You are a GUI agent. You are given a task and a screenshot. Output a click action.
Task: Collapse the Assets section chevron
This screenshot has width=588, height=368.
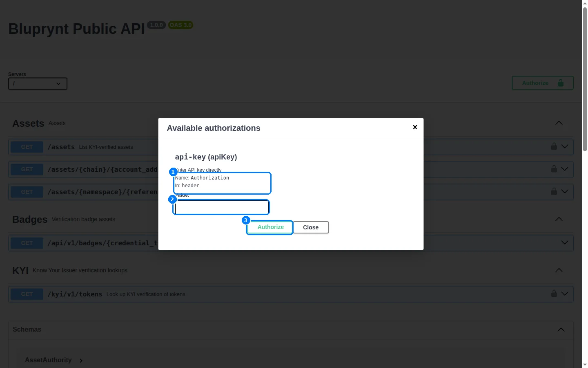559,123
